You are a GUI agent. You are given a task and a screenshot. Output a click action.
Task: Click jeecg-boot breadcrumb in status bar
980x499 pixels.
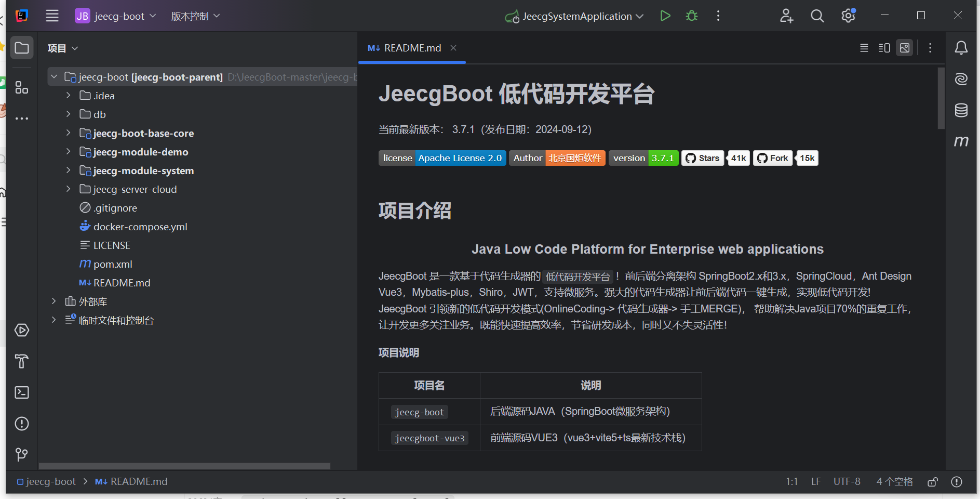(46, 482)
